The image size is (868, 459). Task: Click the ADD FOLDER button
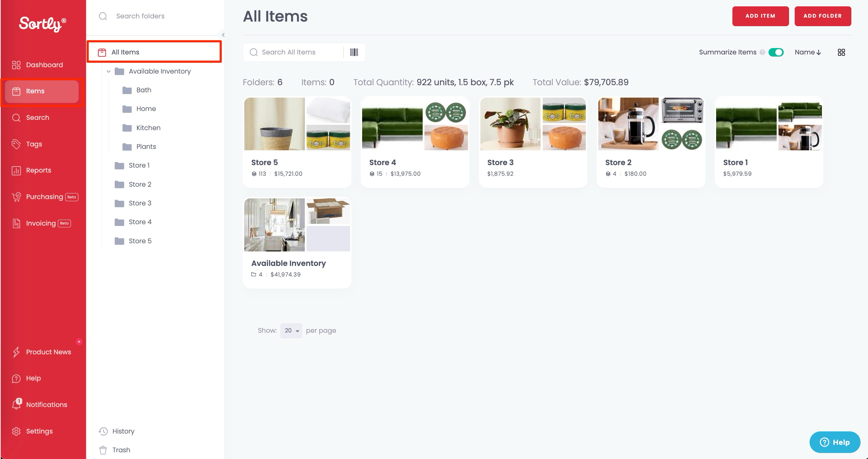tap(823, 16)
